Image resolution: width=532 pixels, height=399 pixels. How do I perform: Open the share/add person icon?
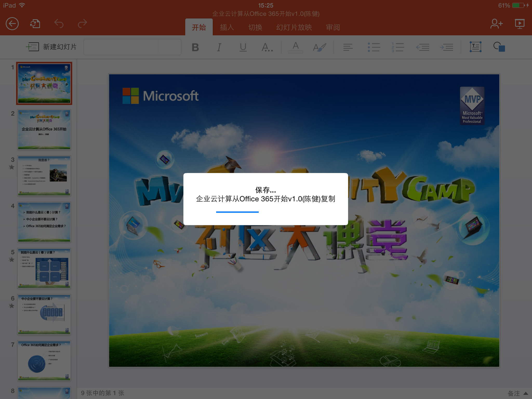click(x=496, y=24)
